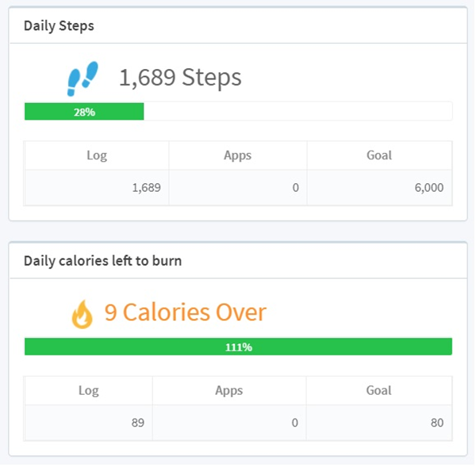Click the 28% steps progress bar

(x=238, y=112)
